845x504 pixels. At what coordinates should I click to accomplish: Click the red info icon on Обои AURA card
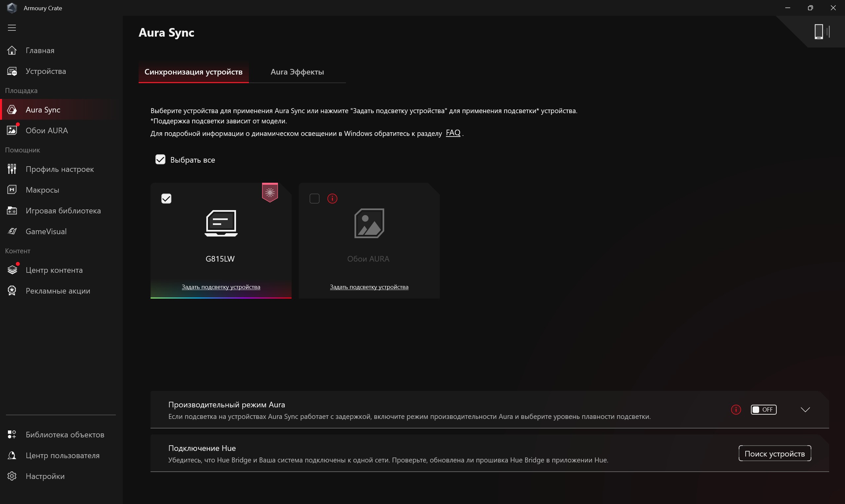coord(332,199)
